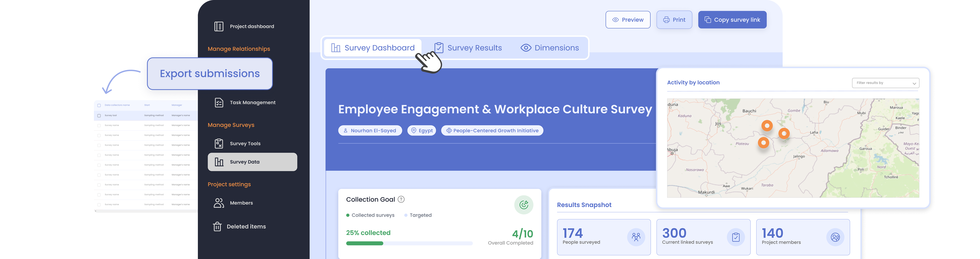Click the Current linked surveys clipboard icon
This screenshot has width=980, height=259.
click(x=736, y=237)
